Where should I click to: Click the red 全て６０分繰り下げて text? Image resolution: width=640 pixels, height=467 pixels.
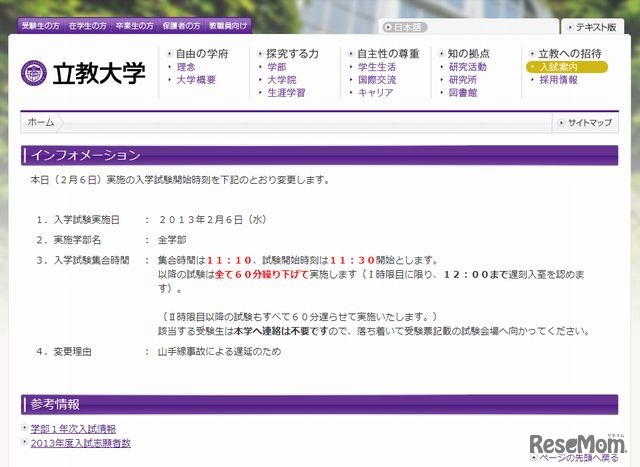262,274
